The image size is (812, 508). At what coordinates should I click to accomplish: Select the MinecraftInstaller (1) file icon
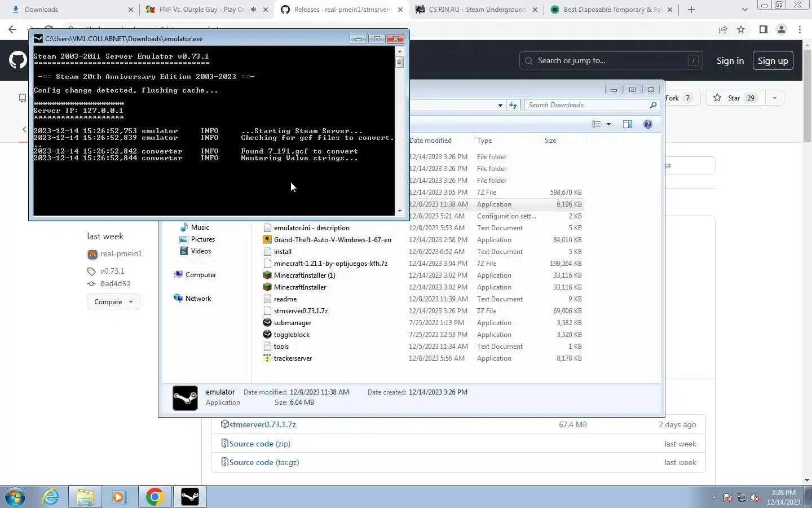click(x=267, y=275)
